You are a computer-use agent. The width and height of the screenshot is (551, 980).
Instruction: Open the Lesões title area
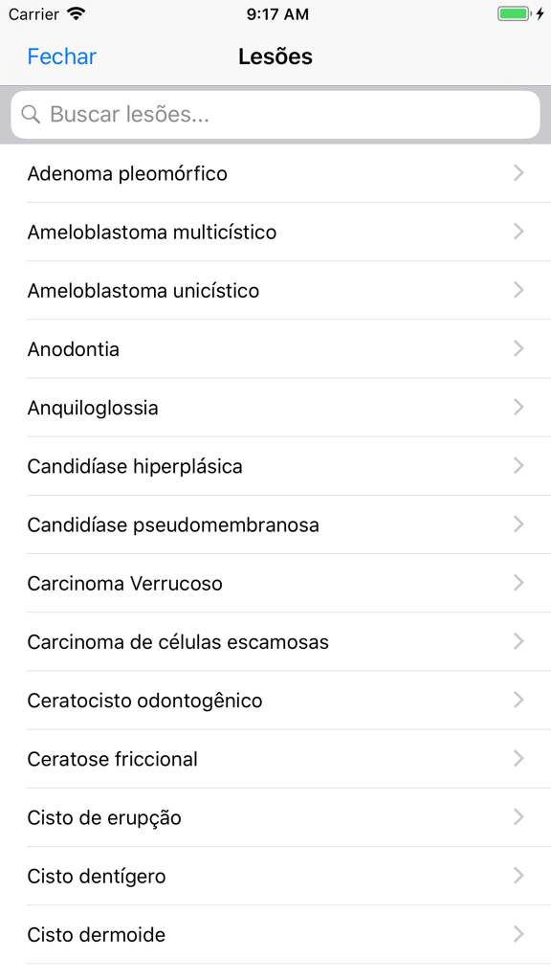pos(275,56)
